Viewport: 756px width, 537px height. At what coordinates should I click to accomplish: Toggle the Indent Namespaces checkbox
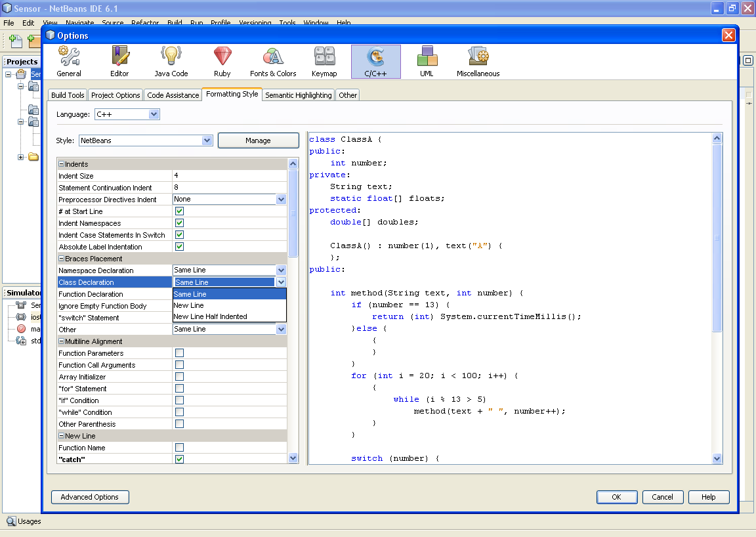point(179,223)
